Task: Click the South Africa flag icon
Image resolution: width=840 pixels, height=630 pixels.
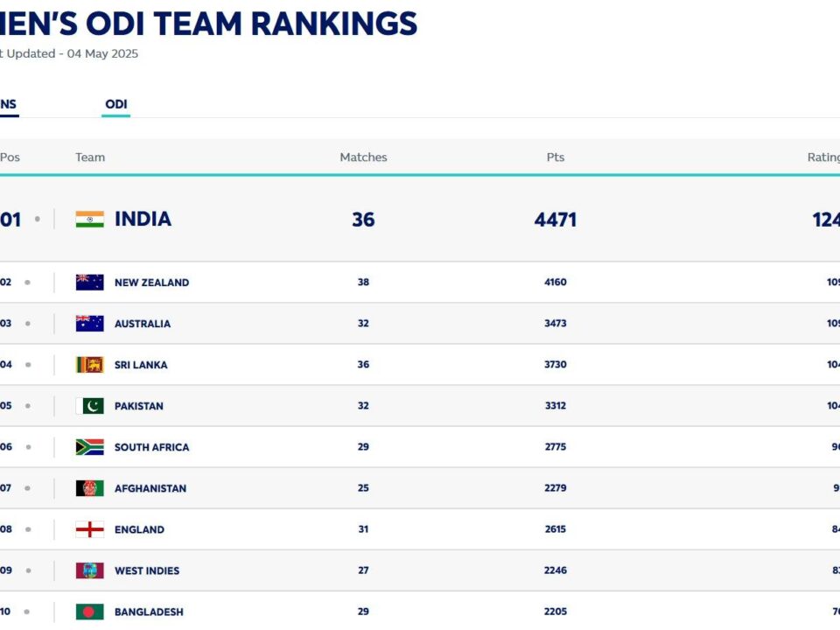Action: point(89,447)
